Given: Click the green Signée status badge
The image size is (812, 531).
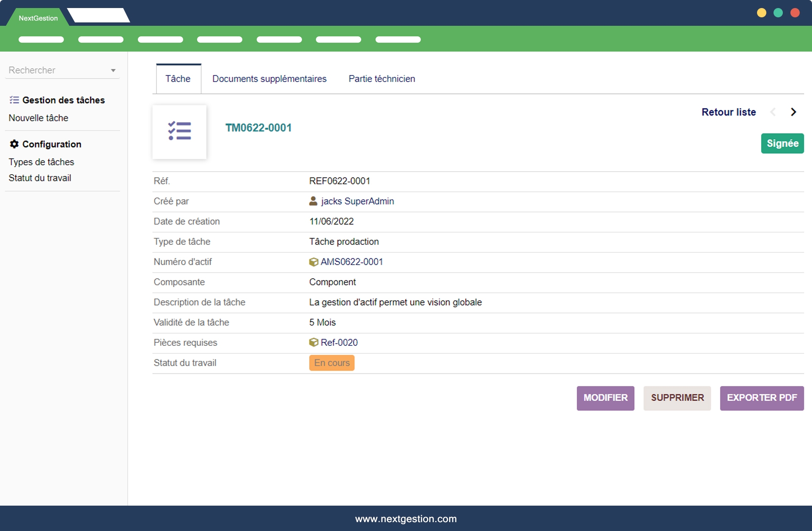Looking at the screenshot, I should (x=782, y=143).
